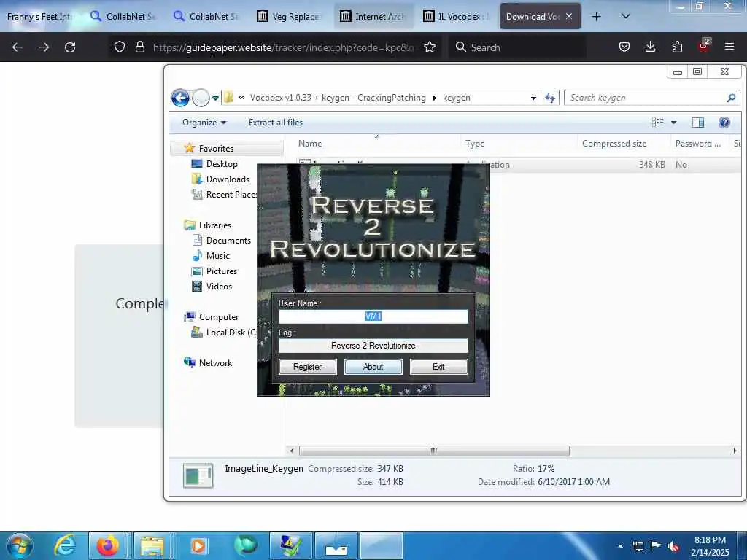The height and width of the screenshot is (560, 747).
Task: Open the Organize menu
Action: pyautogui.click(x=204, y=122)
